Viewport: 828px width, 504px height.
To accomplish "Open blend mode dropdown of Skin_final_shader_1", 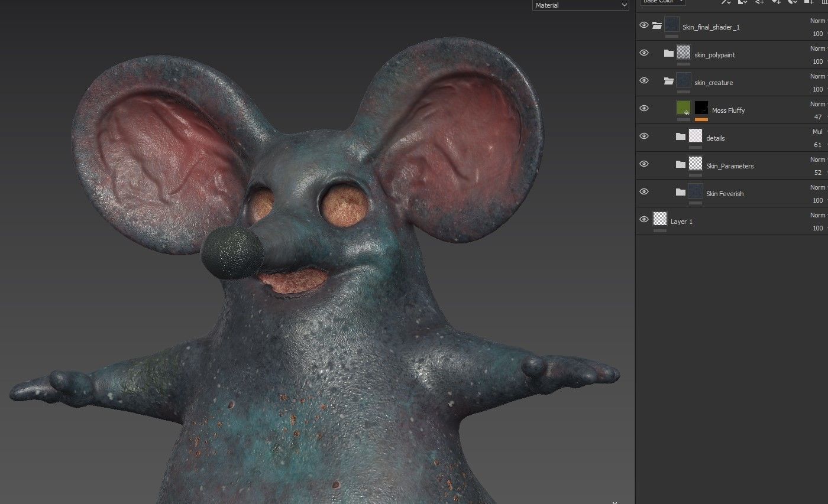I will (818, 21).
